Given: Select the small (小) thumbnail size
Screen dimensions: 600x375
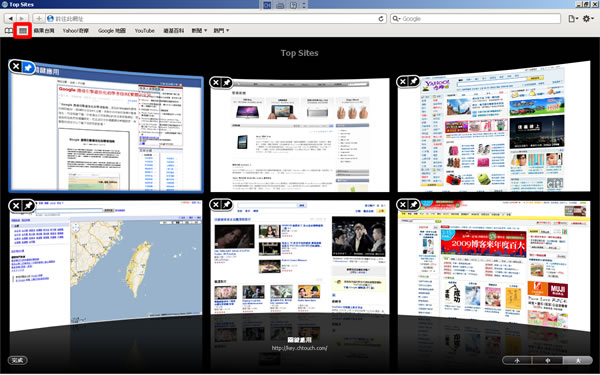Looking at the screenshot, I should [x=517, y=360].
